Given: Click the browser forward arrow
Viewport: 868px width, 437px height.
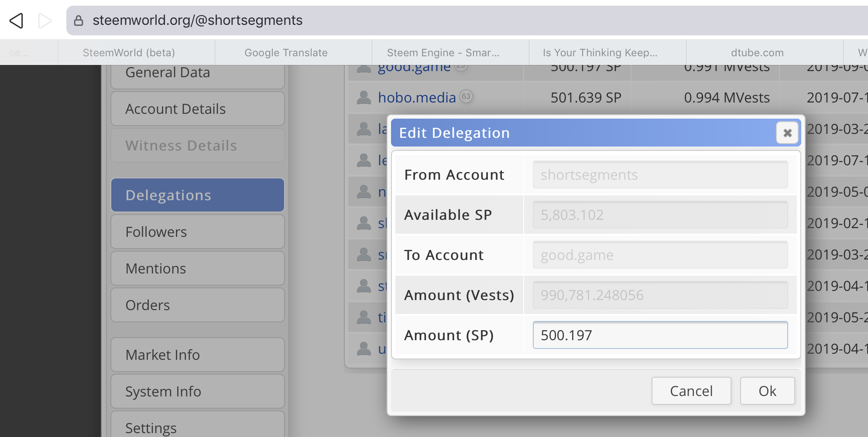Looking at the screenshot, I should pos(45,20).
